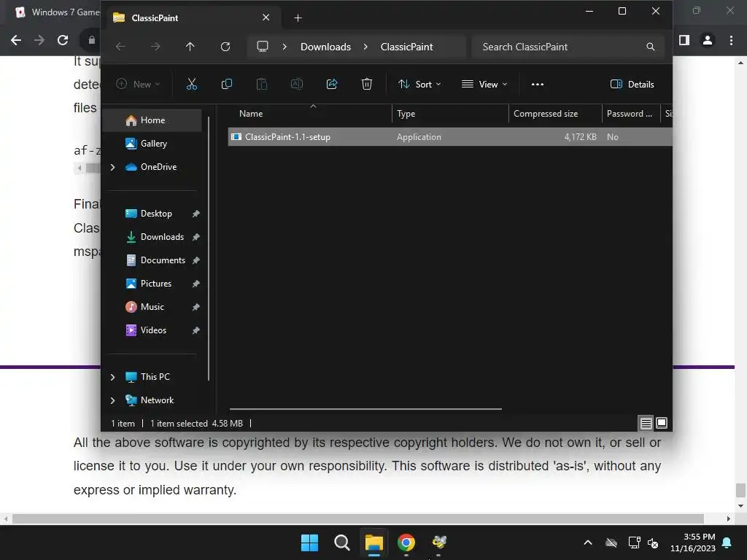Viewport: 747px width, 560px height.
Task: Click the Delete trash icon in toolbar
Action: click(367, 85)
